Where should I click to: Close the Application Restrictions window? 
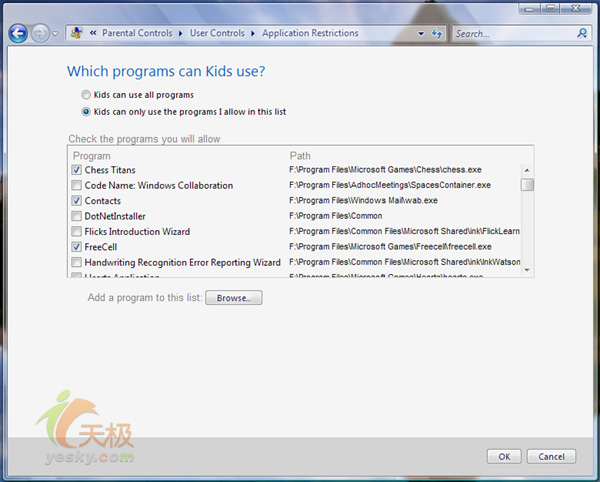pyautogui.click(x=576, y=8)
